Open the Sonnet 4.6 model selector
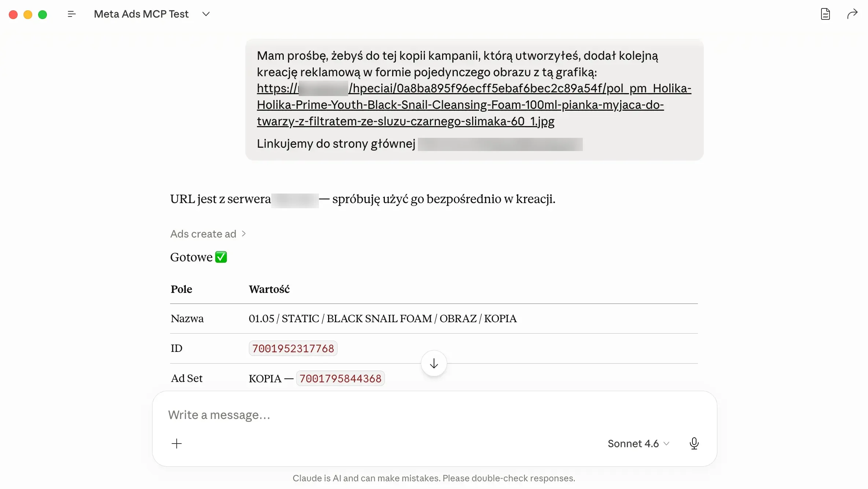Image resolution: width=868 pixels, height=489 pixels. click(x=638, y=444)
